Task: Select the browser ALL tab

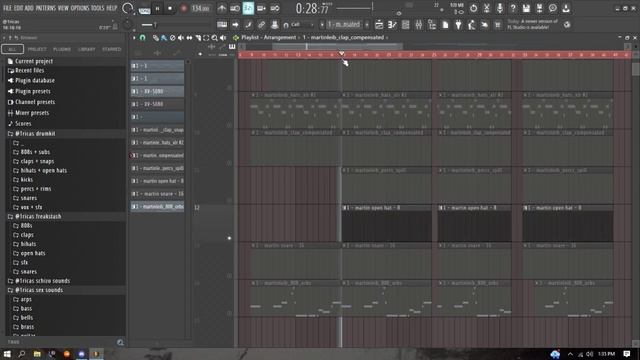Action: point(13,49)
